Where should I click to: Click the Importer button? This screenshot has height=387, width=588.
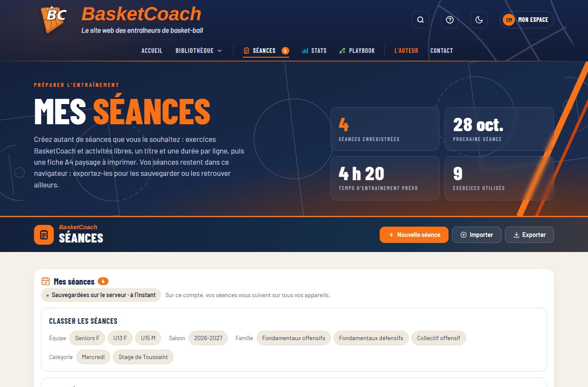click(477, 235)
